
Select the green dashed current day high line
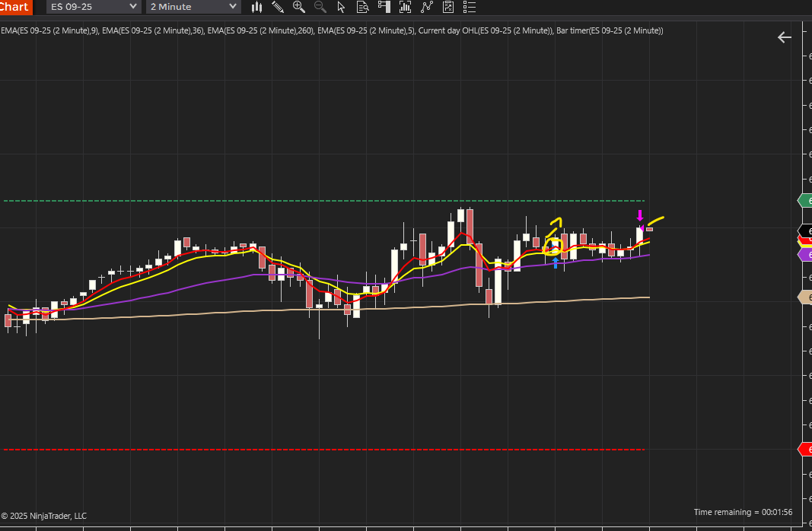(323, 201)
